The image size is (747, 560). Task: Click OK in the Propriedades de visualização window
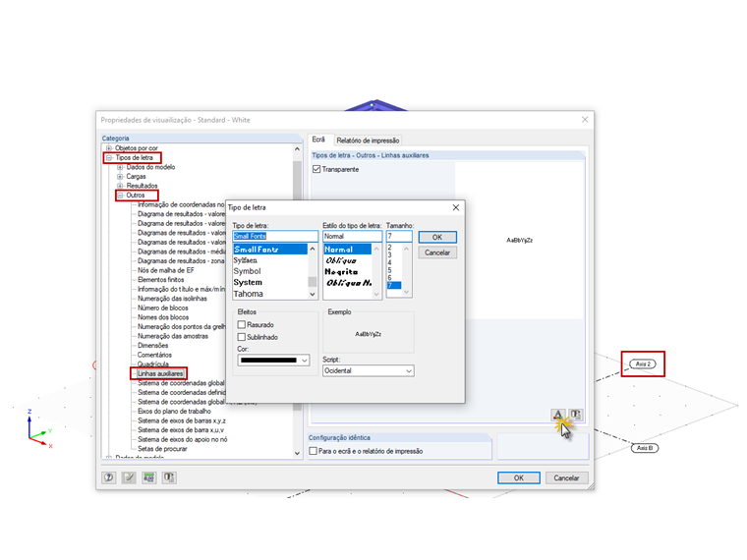tap(518, 477)
